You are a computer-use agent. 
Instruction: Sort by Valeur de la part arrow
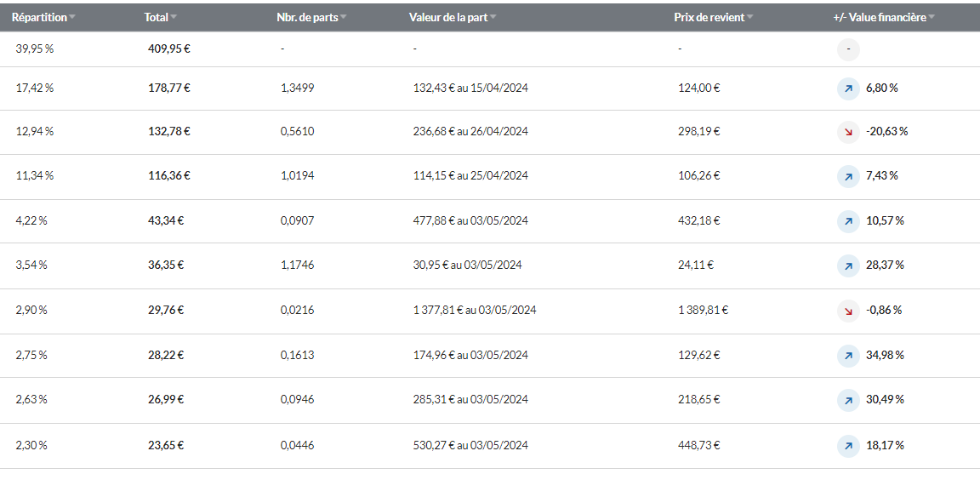(x=493, y=18)
